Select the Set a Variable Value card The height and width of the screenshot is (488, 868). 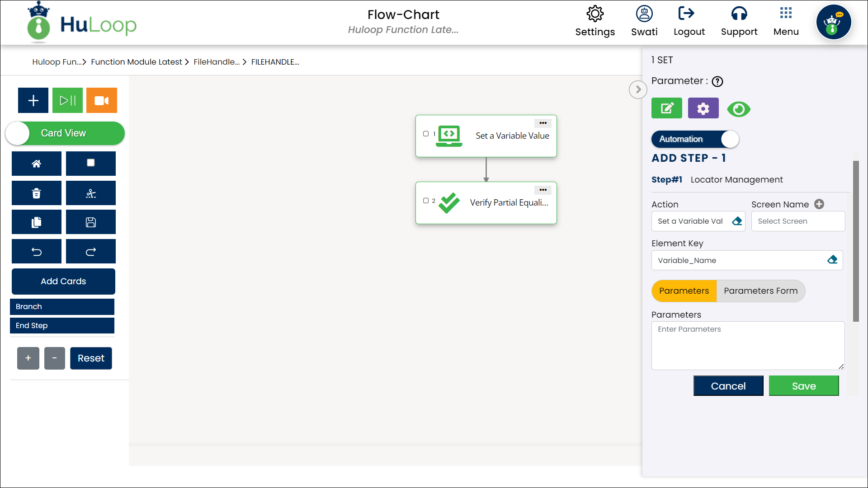pyautogui.click(x=486, y=136)
